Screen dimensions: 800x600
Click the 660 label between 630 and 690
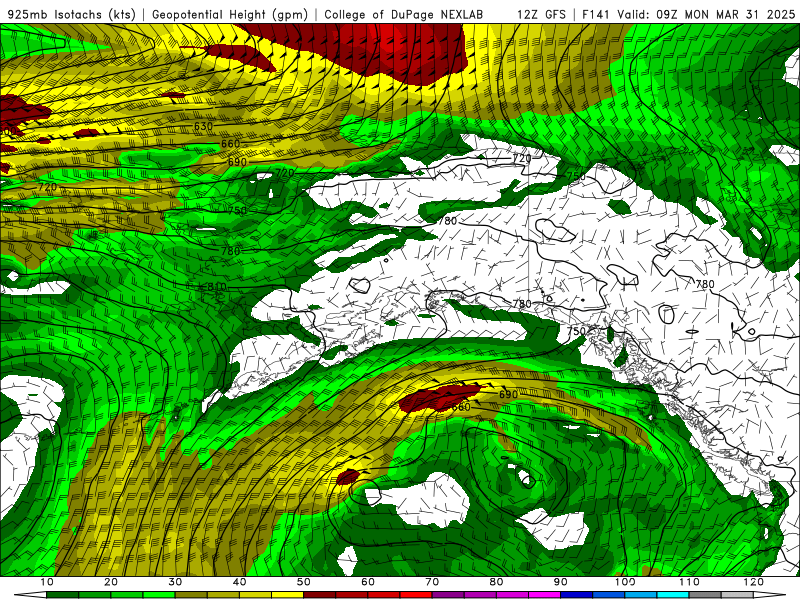(230, 144)
